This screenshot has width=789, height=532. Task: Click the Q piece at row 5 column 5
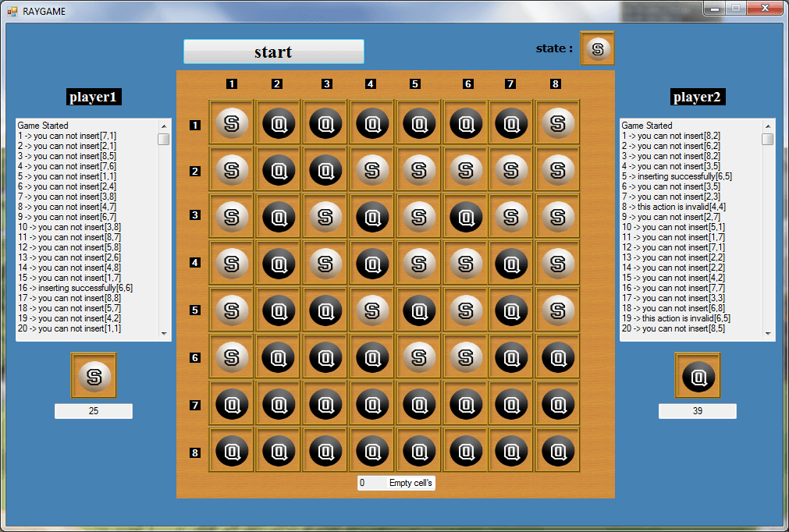coord(419,310)
